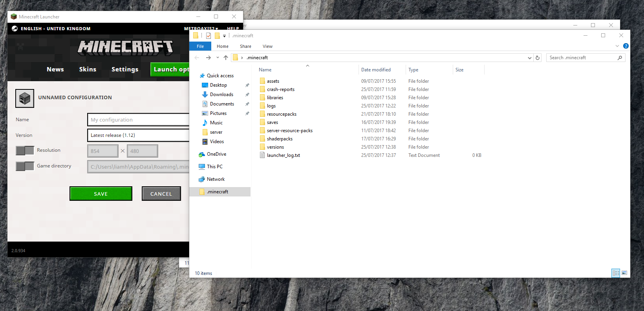Click the forward navigation arrow in Explorer
This screenshot has height=311, width=644.
(x=208, y=58)
